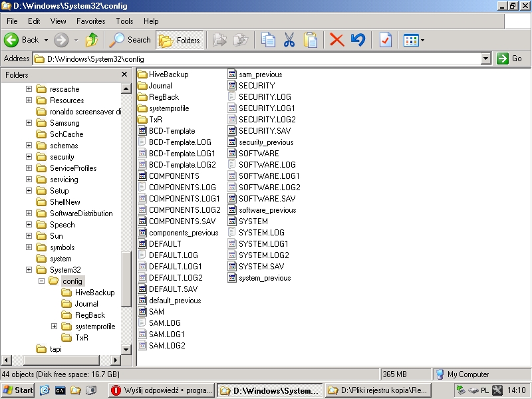Close the Folders side panel
This screenshot has width=532, height=399.
tap(124, 74)
